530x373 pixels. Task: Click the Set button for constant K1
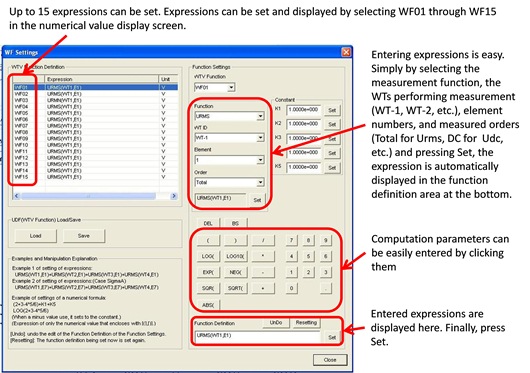coord(332,110)
